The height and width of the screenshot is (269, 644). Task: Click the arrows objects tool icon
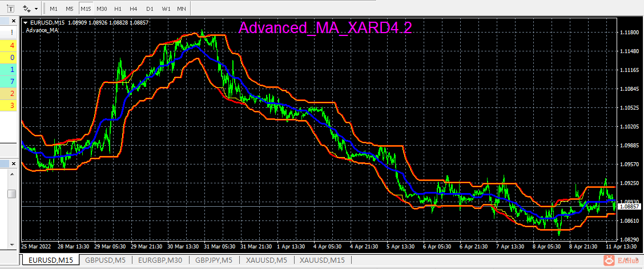pos(27,8)
